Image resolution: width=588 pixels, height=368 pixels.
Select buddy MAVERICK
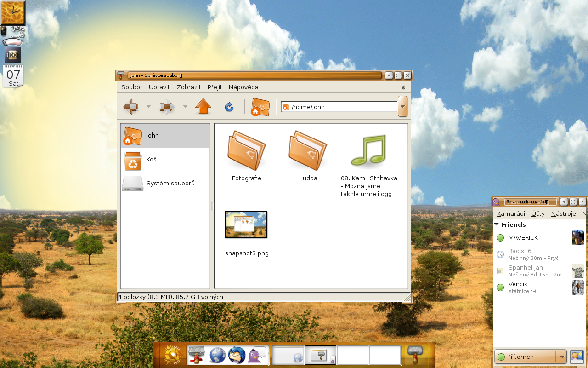(540, 238)
